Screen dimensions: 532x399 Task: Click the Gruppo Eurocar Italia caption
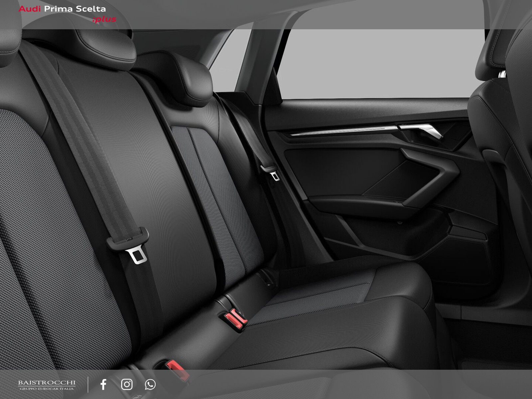click(x=47, y=388)
